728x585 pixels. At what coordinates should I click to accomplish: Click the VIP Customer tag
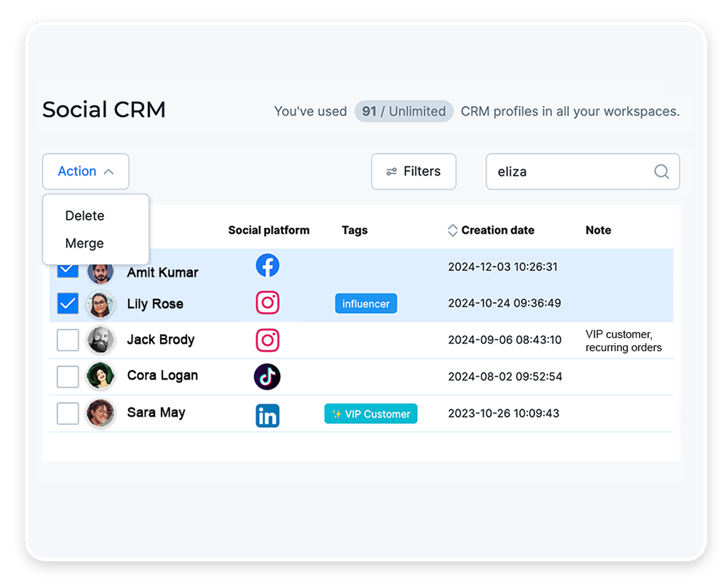point(371,414)
